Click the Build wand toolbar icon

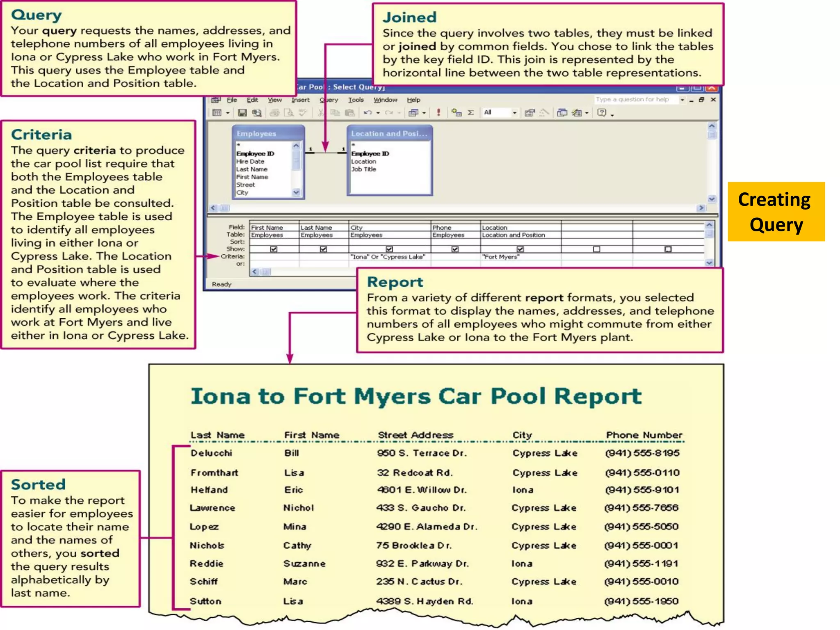click(x=544, y=112)
